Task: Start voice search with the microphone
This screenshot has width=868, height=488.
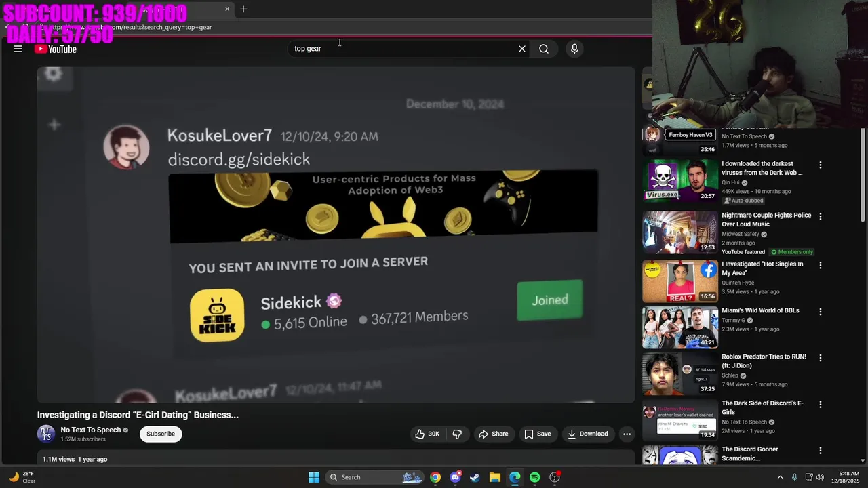Action: pos(574,49)
